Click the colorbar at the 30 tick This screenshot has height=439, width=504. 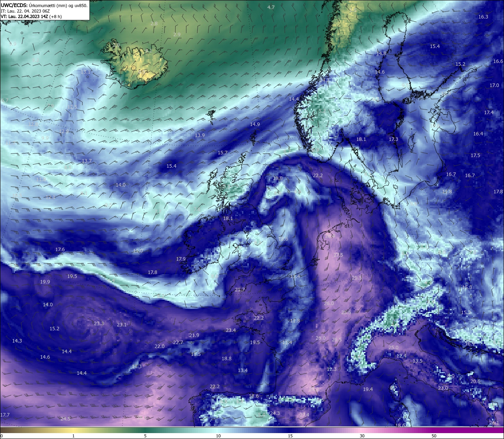click(x=362, y=430)
